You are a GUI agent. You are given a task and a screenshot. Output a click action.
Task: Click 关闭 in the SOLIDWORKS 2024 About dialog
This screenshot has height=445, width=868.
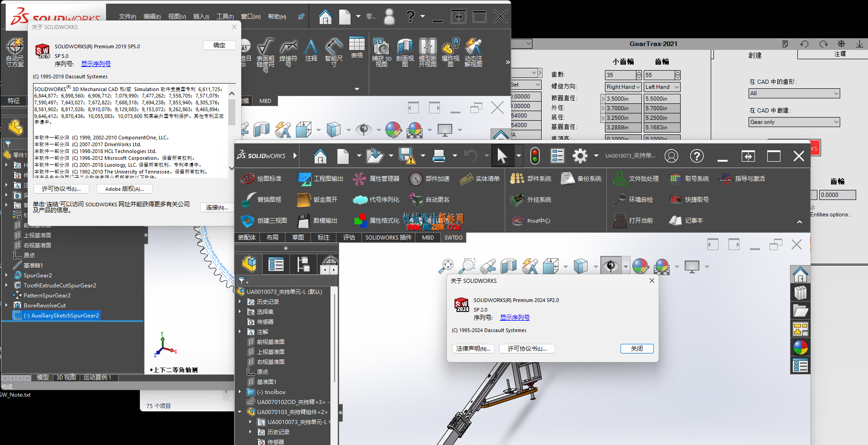point(637,348)
